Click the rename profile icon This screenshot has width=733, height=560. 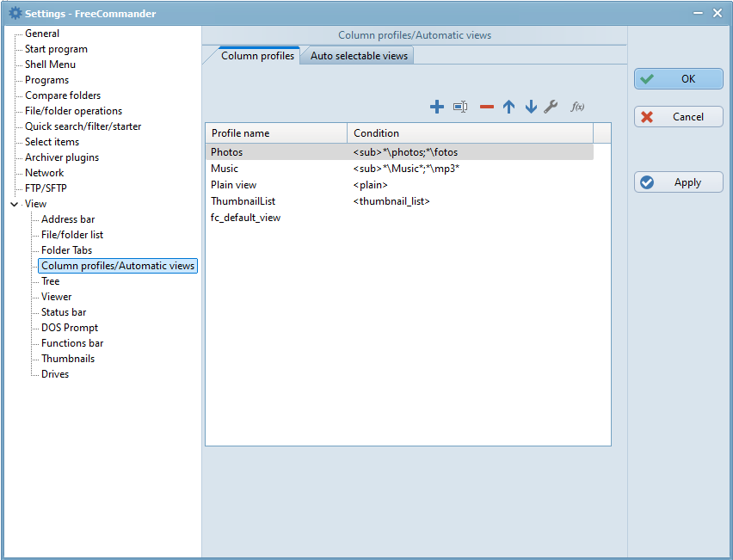pos(460,107)
